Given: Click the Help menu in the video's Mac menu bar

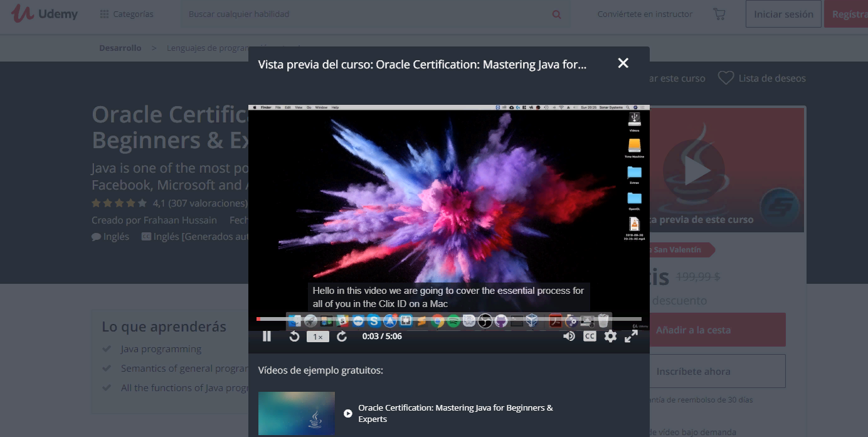Looking at the screenshot, I should pyautogui.click(x=335, y=108).
